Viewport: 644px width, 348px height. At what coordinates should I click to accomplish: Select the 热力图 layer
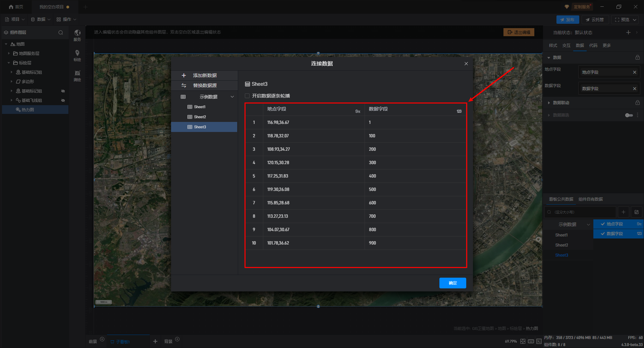point(35,110)
